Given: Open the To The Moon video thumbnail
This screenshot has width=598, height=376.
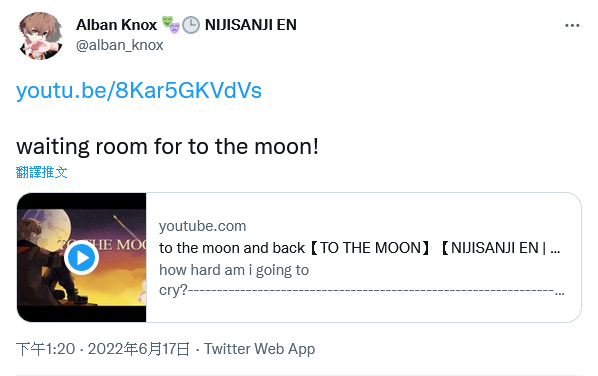Looking at the screenshot, I should pyautogui.click(x=82, y=257).
